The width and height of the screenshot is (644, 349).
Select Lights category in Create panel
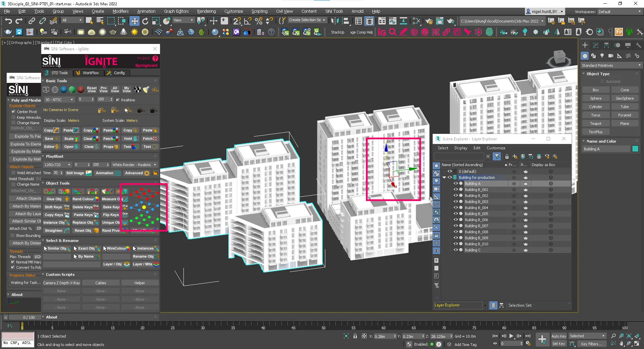(x=602, y=56)
